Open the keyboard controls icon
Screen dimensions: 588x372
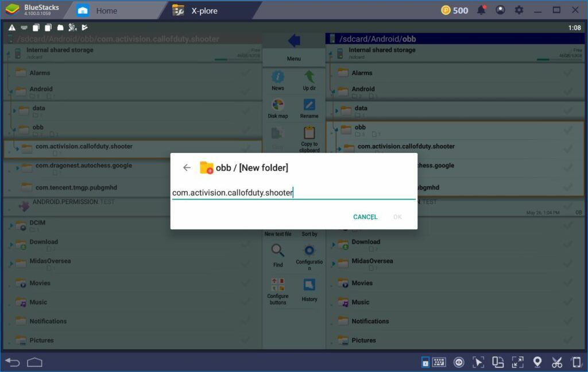click(x=438, y=362)
